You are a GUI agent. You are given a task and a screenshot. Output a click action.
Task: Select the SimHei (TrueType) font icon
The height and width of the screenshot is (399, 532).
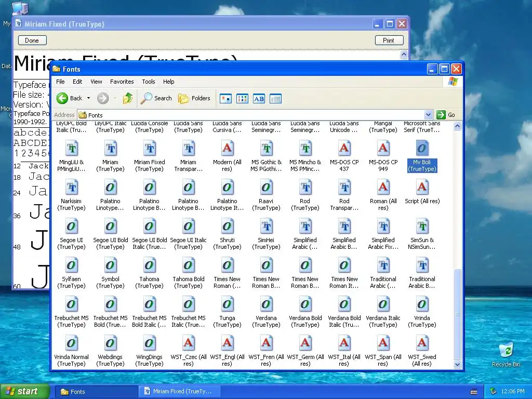[266, 227]
